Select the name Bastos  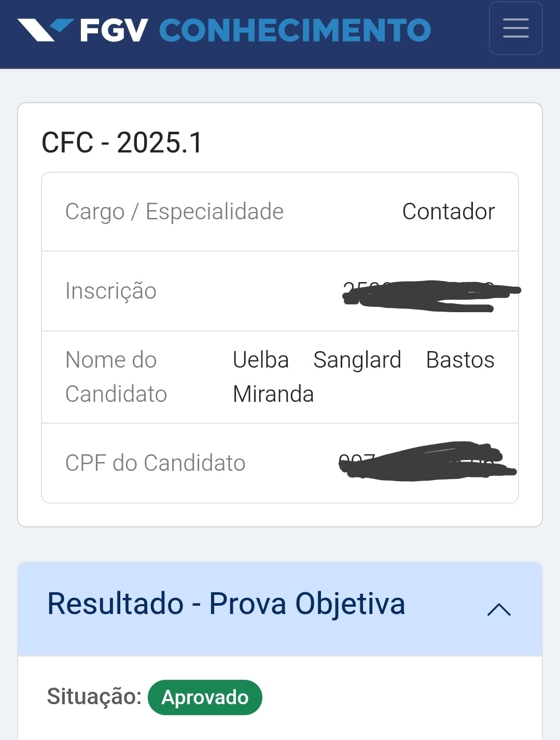point(460,360)
